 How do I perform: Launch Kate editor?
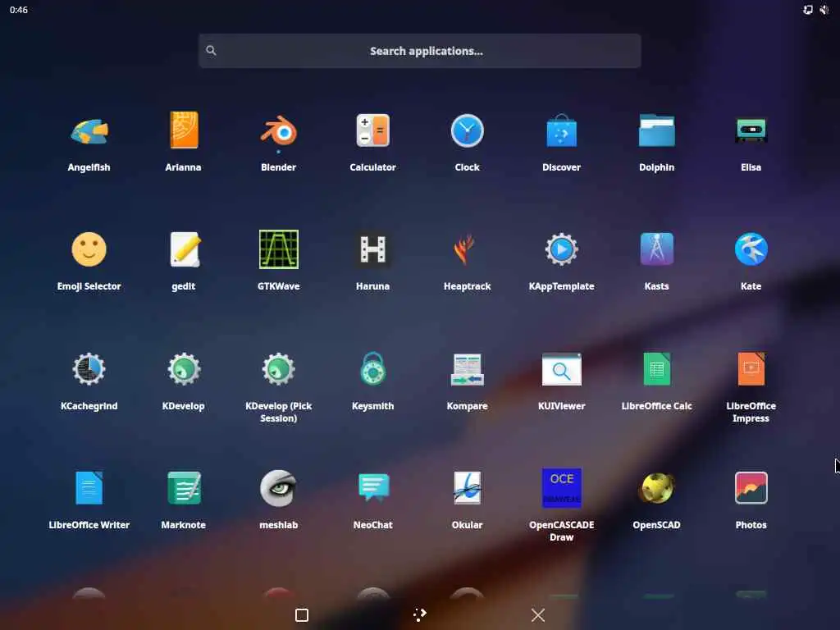tap(751, 249)
